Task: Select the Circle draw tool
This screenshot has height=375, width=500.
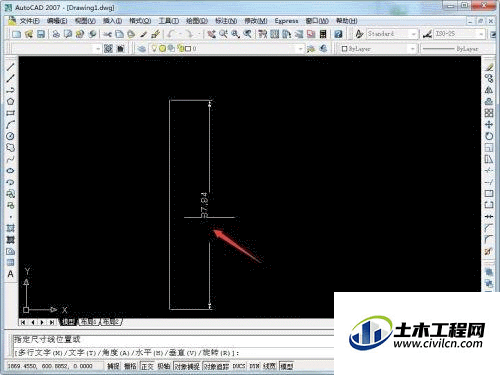Action: [x=10, y=136]
